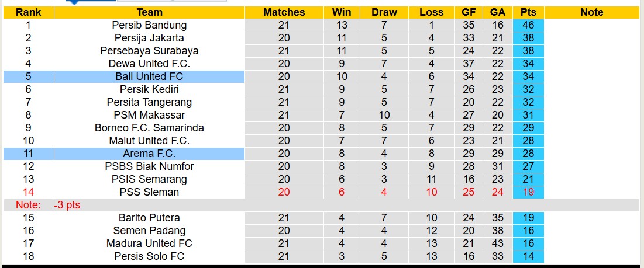The image size is (644, 268).
Task: Click the -3 pts note row
Action: 67,205
